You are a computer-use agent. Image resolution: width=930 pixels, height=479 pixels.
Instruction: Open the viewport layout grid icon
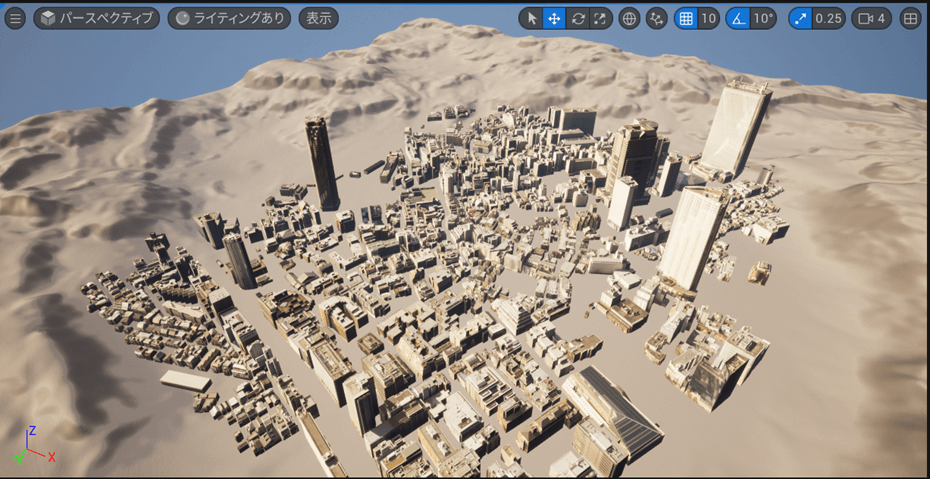click(x=910, y=18)
